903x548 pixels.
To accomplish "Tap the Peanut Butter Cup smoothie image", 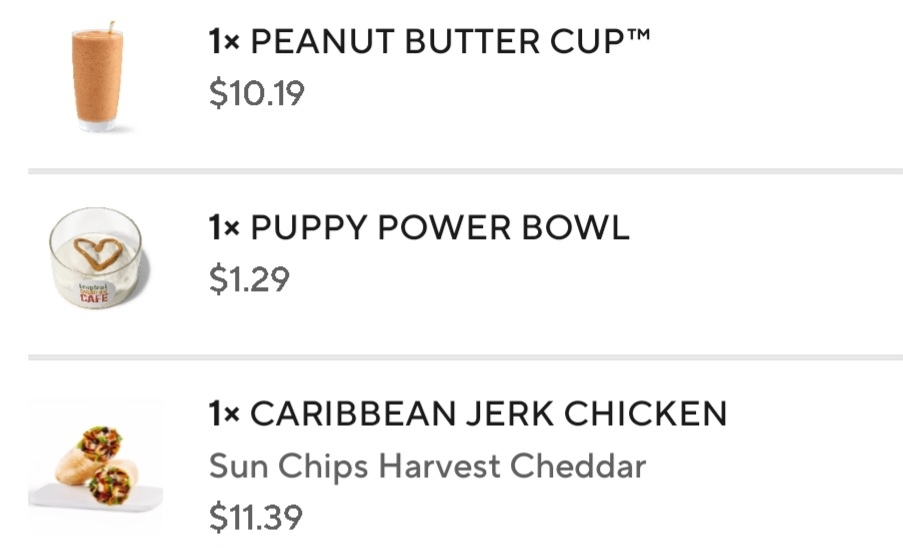I will point(97,78).
